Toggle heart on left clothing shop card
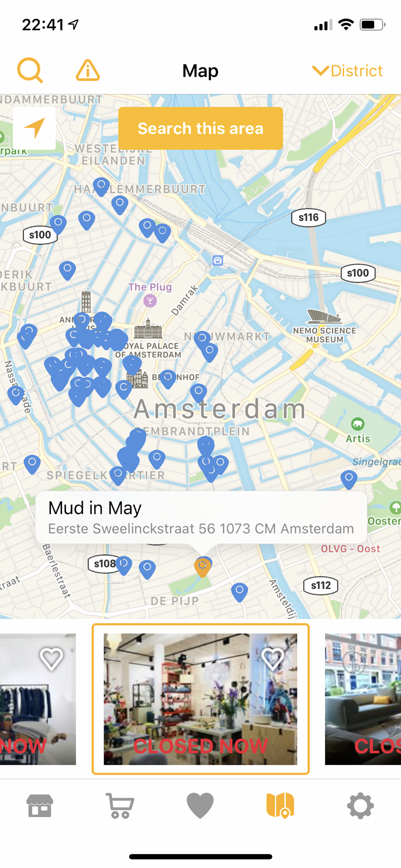 [x=51, y=659]
